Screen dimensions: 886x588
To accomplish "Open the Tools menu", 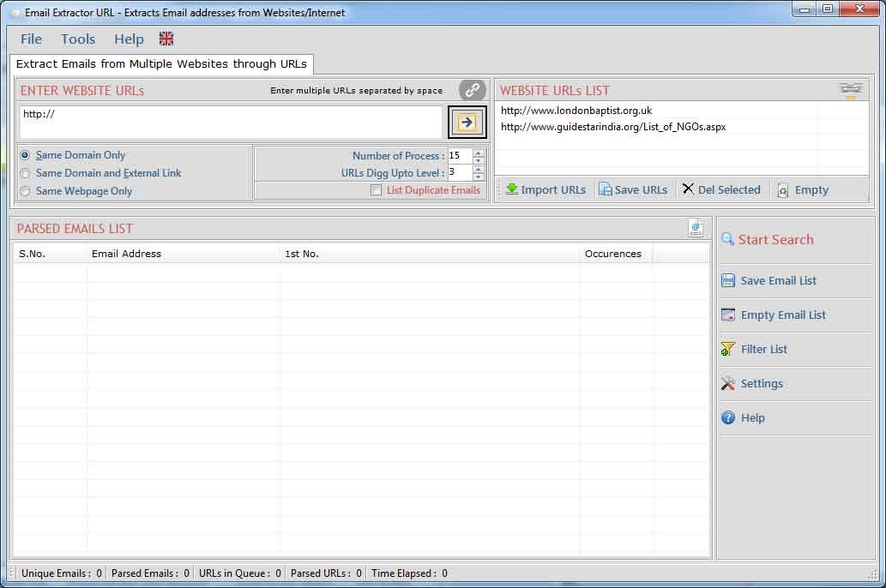I will pyautogui.click(x=78, y=39).
